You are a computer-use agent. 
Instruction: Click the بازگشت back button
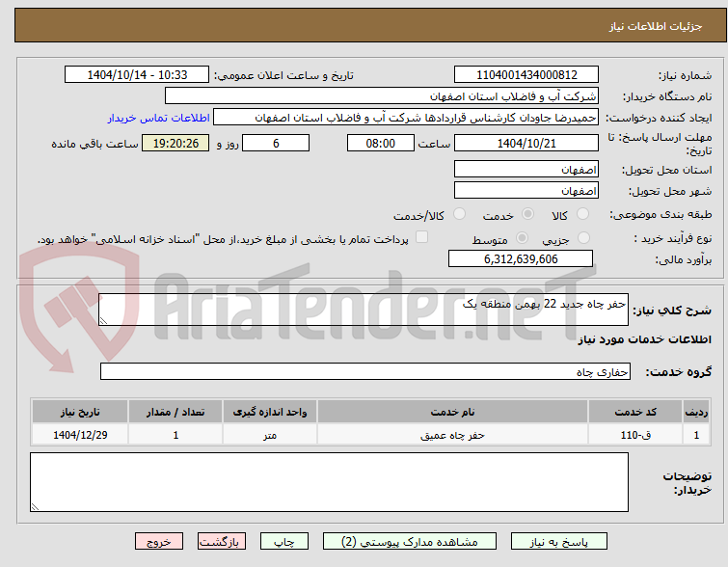click(222, 542)
